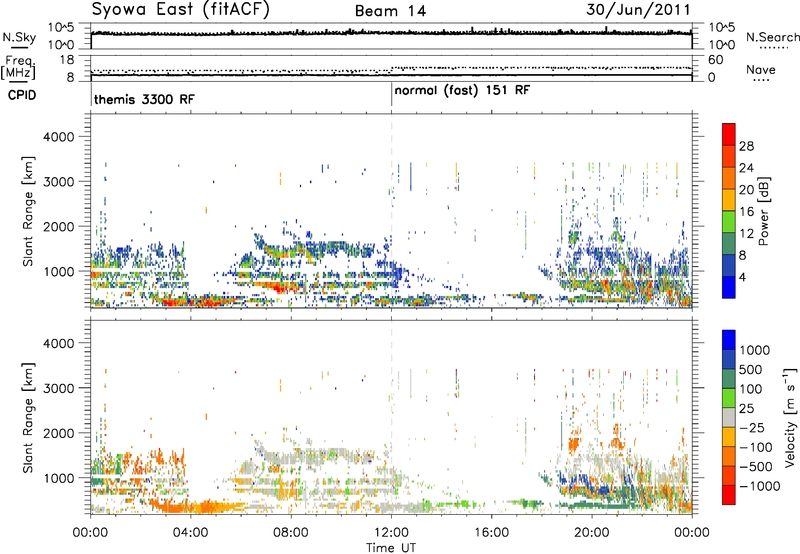Viewport: 800px width, 554px height.
Task: Click the "-100" velocity colorbar label
Action: 757,447
